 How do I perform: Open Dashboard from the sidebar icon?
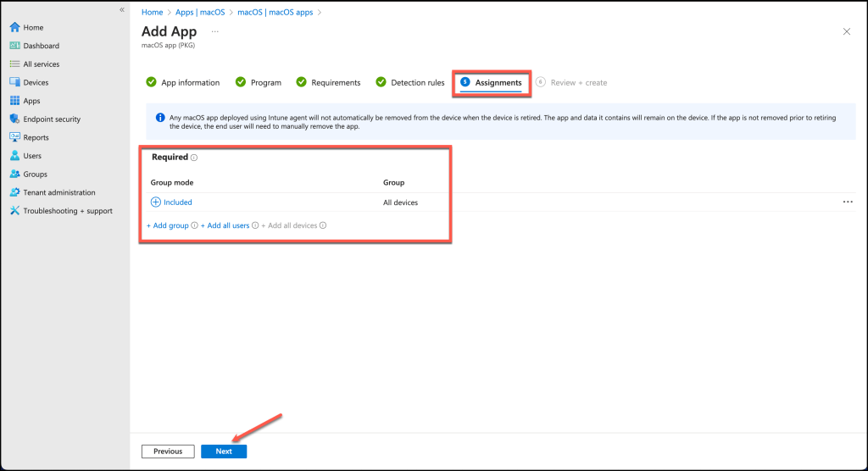(x=14, y=46)
